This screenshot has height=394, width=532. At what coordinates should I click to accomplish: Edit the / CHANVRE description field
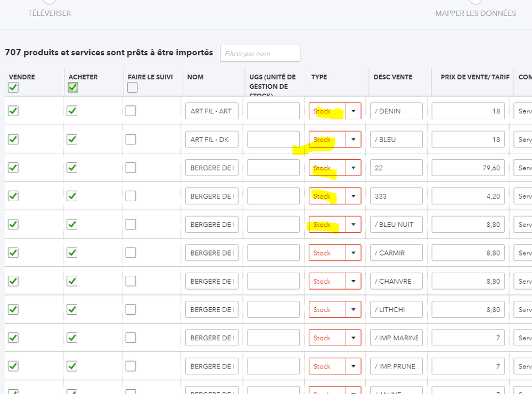[x=396, y=281]
